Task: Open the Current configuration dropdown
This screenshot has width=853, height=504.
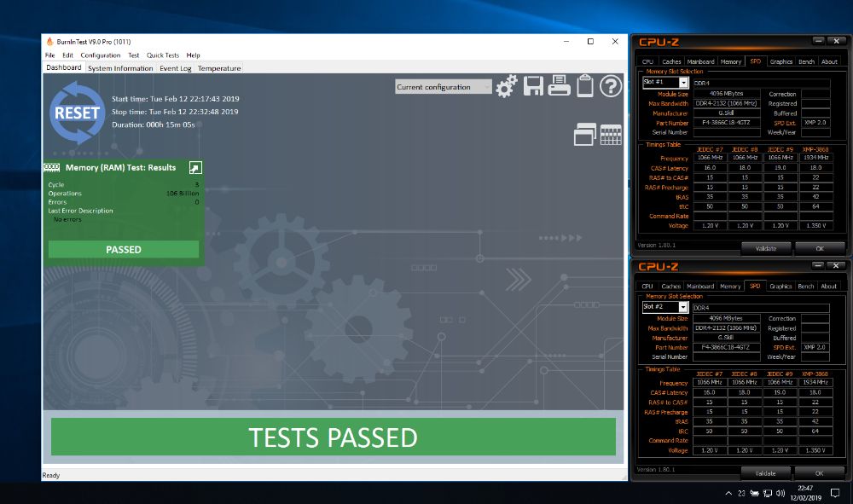Action: point(444,86)
